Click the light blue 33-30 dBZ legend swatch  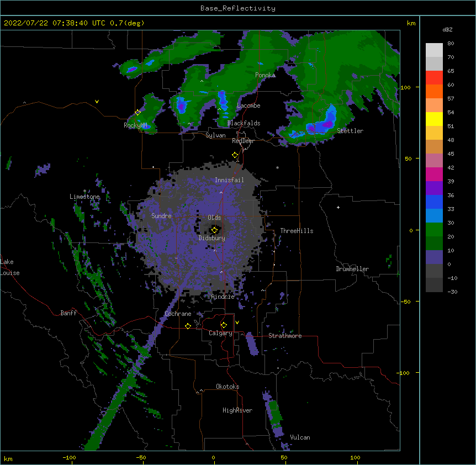tap(434, 216)
